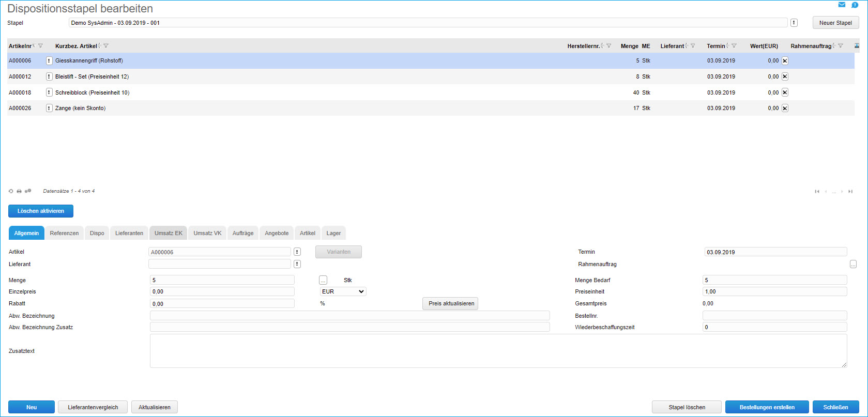Viewport: 868px width, 417px height.
Task: Open filter for Kurzbez. Artikel column
Action: pyautogui.click(x=106, y=46)
